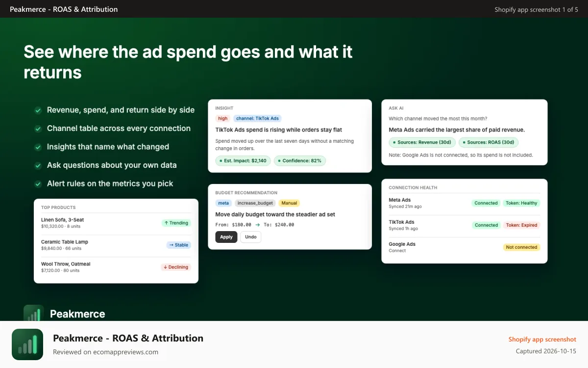Select the high severity tag
Viewport: 588px width, 368px height.
tap(223, 118)
